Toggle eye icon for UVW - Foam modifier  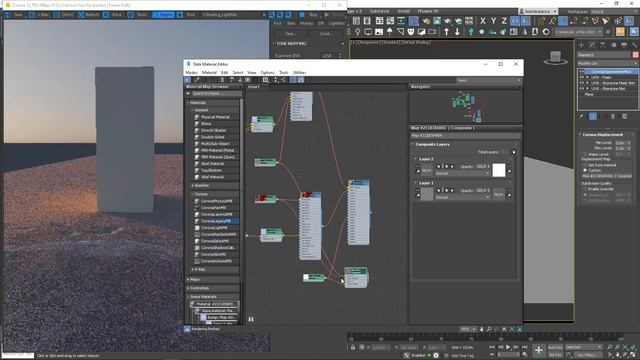click(x=582, y=77)
